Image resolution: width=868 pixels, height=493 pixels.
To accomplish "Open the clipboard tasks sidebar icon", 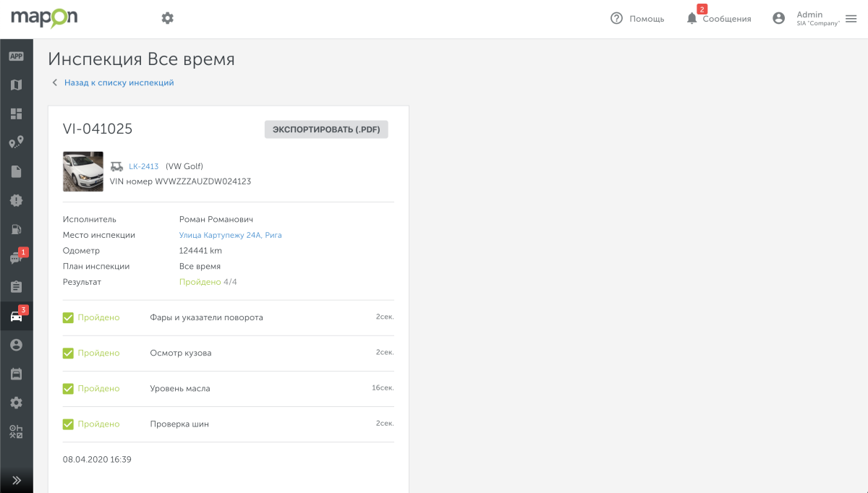I will point(16,287).
